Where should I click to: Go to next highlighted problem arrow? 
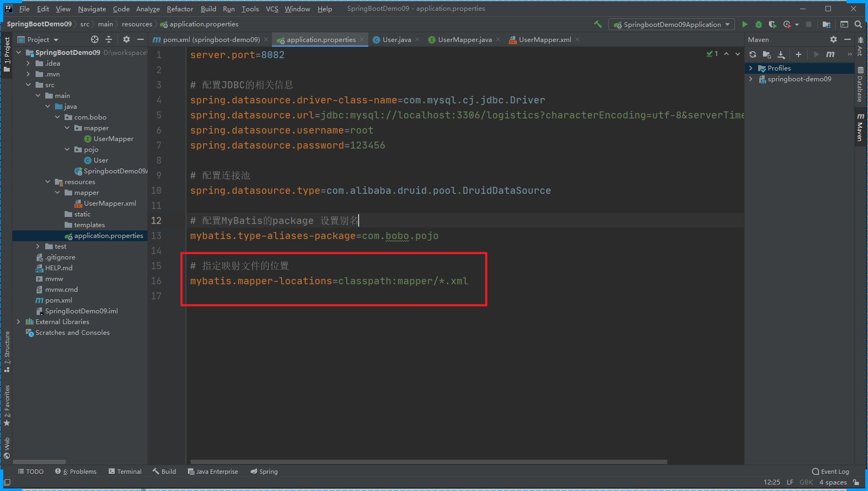coord(738,54)
